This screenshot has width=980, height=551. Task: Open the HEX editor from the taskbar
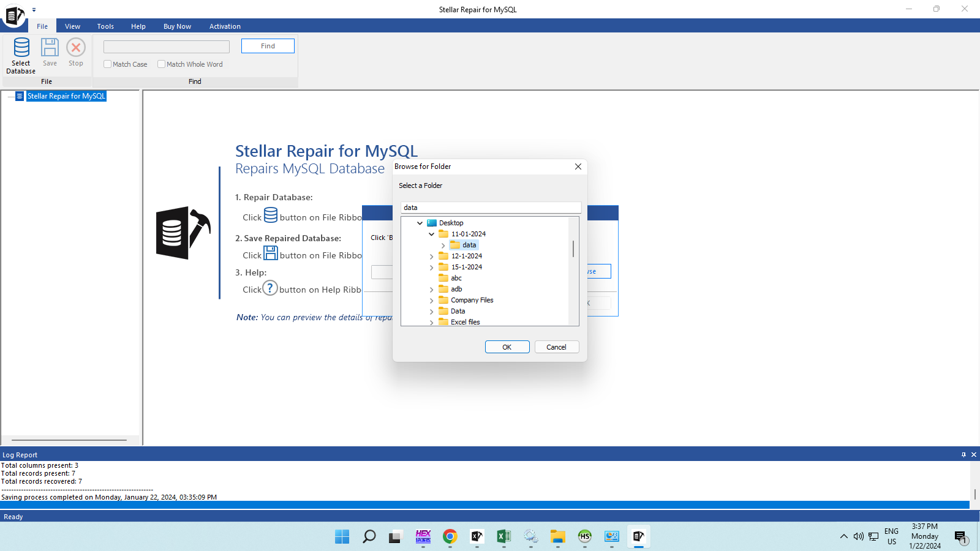click(x=423, y=537)
